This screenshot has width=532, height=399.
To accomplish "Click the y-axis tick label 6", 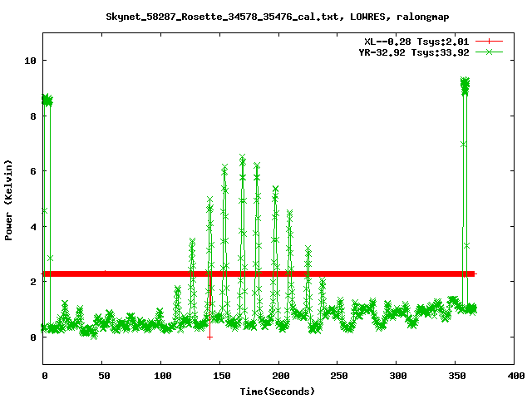I will pos(33,171).
